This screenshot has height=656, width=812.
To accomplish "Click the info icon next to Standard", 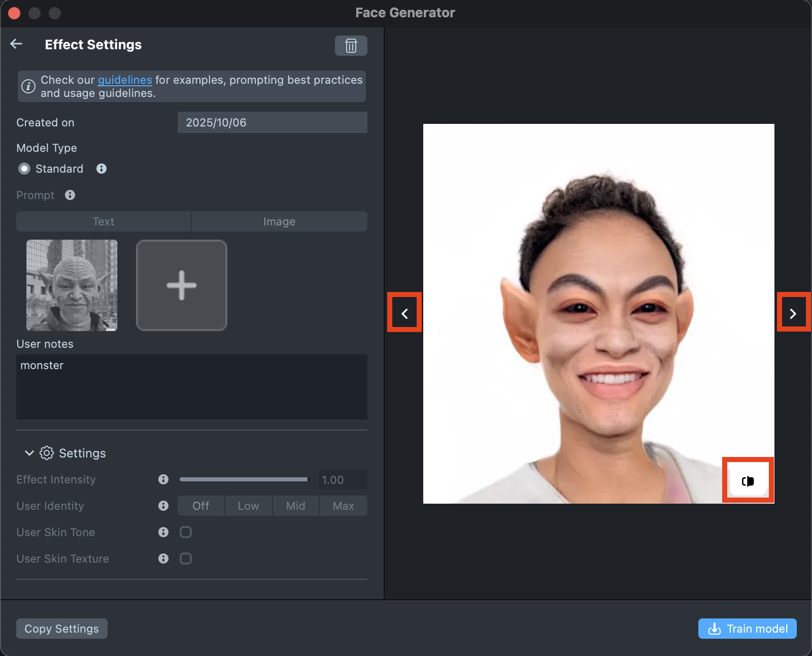I will click(101, 169).
